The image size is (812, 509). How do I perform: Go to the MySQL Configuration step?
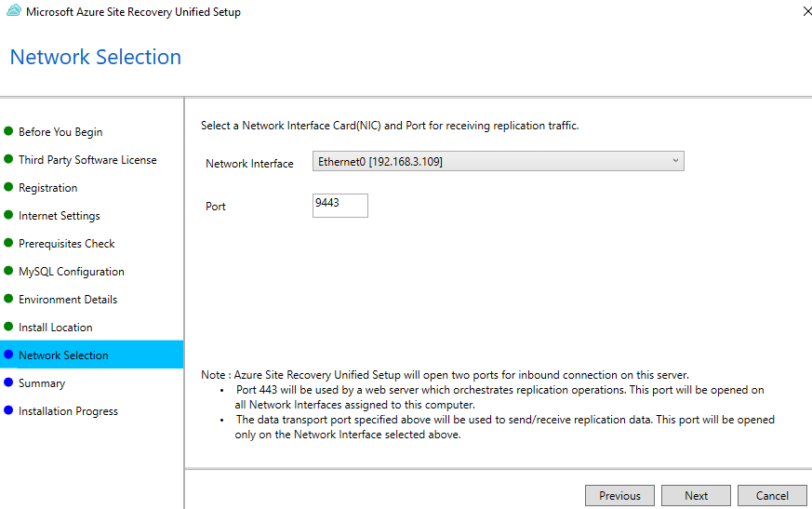tap(72, 272)
